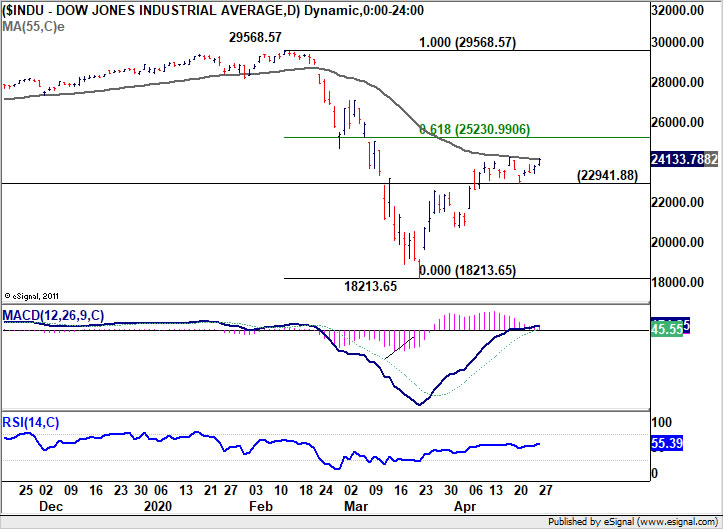The height and width of the screenshot is (529, 723).
Task: Click the 22000.00 price axis label
Action: pos(677,202)
